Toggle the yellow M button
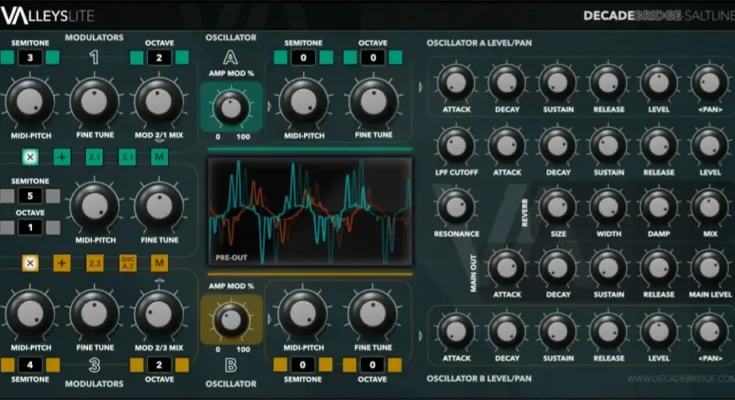Image resolution: width=735 pixels, height=400 pixels. click(x=158, y=262)
